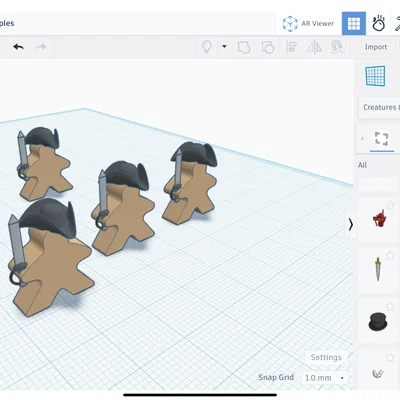The image size is (400, 400).
Task: Open workplane Settings
Action: point(326,357)
